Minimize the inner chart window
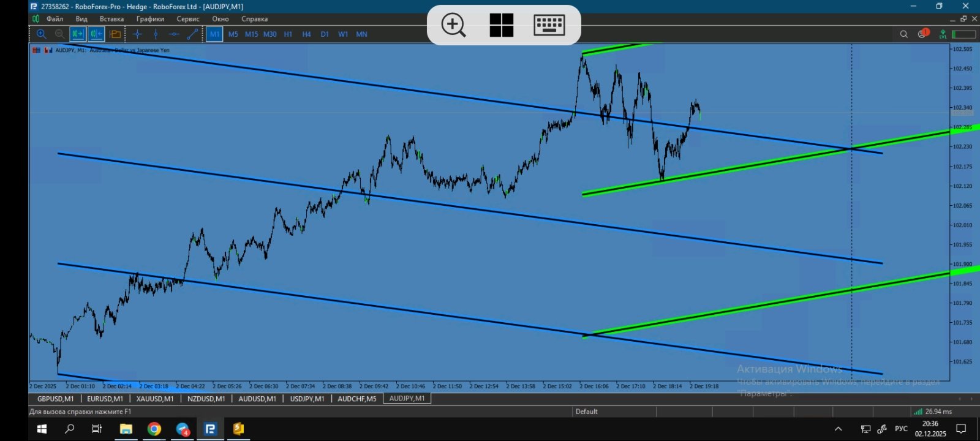980x441 pixels. pyautogui.click(x=952, y=19)
